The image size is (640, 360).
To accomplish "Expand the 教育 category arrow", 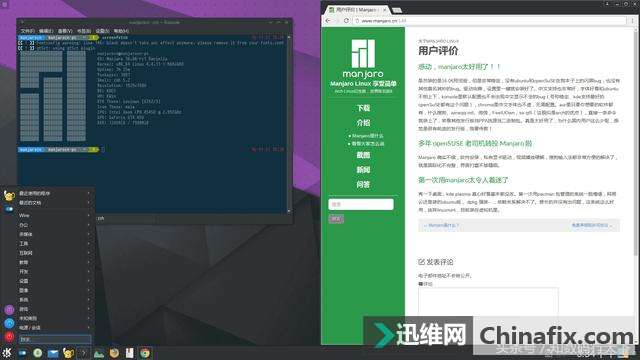I will [88, 262].
